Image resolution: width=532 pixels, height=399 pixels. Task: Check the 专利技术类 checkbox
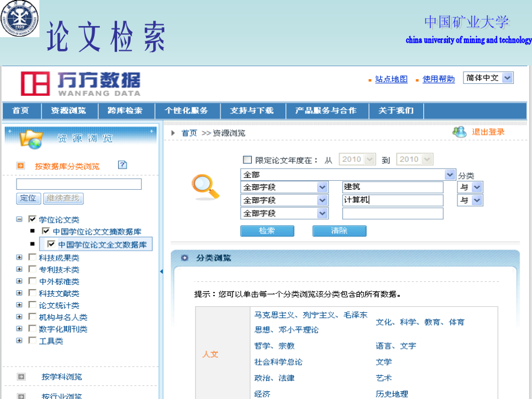click(33, 269)
